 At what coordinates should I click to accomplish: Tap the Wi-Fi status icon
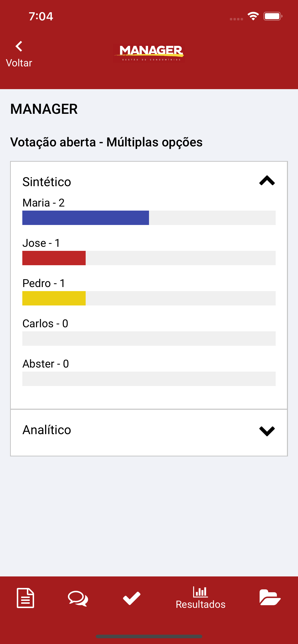[253, 16]
